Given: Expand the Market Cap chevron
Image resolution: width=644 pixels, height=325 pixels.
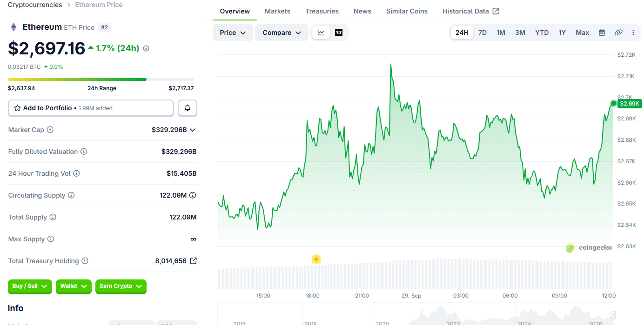Looking at the screenshot, I should click(x=193, y=130).
